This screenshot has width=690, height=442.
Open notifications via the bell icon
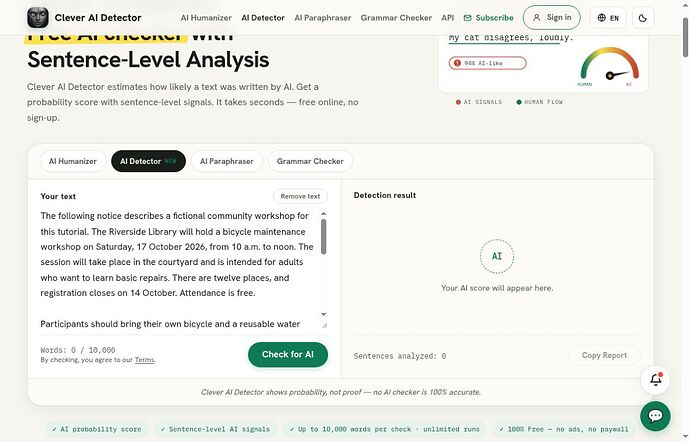pyautogui.click(x=656, y=379)
